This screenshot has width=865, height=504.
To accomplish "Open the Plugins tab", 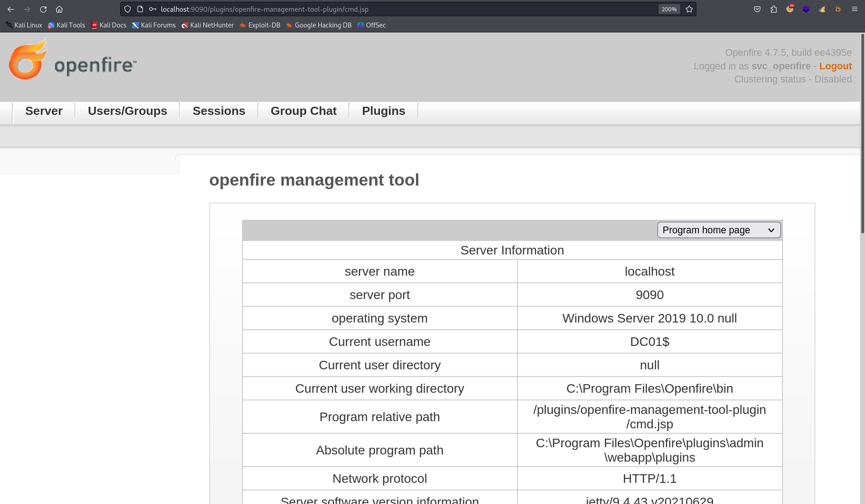I will pos(384,111).
